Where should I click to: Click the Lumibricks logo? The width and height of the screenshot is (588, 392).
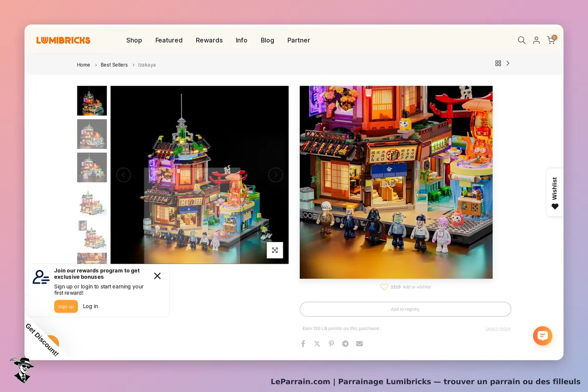(63, 40)
